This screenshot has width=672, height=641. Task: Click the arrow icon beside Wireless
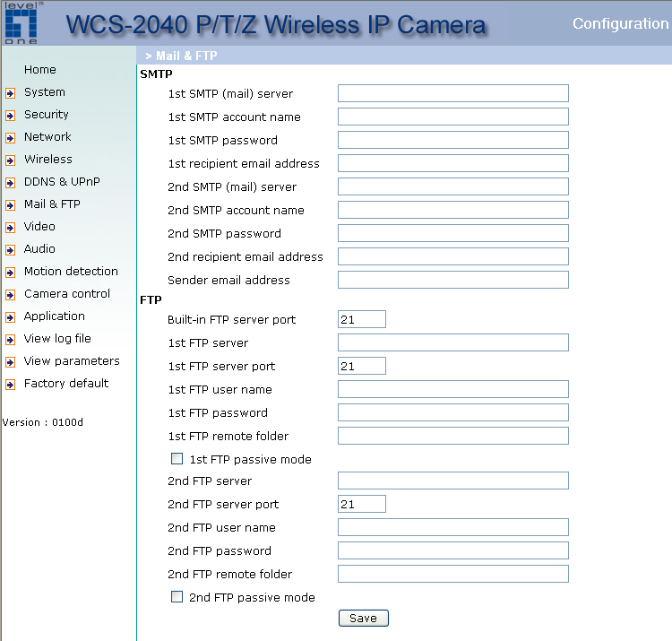pyautogui.click(x=10, y=160)
